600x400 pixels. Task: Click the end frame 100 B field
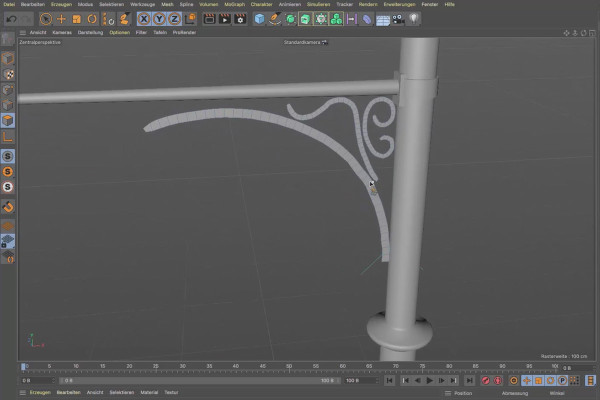pos(361,380)
